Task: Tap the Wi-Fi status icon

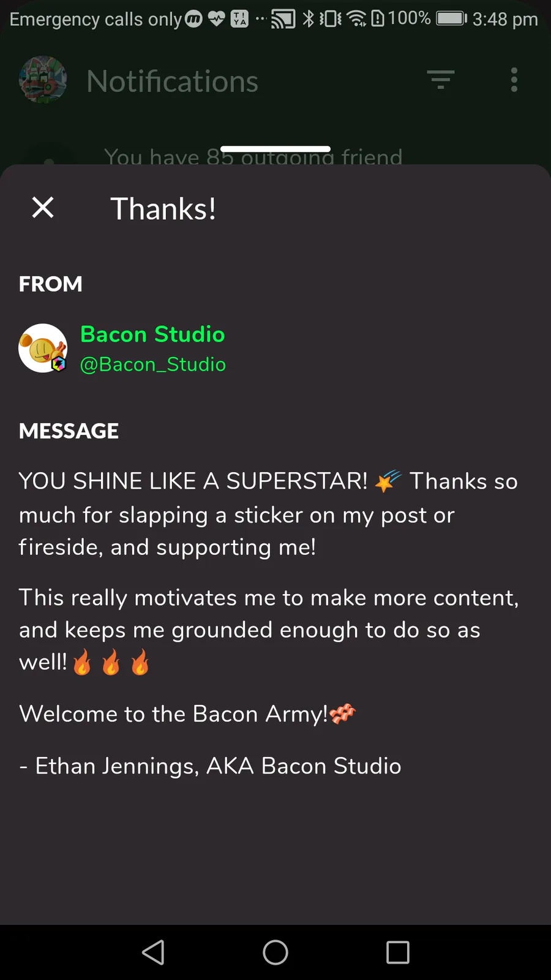Action: (x=356, y=19)
